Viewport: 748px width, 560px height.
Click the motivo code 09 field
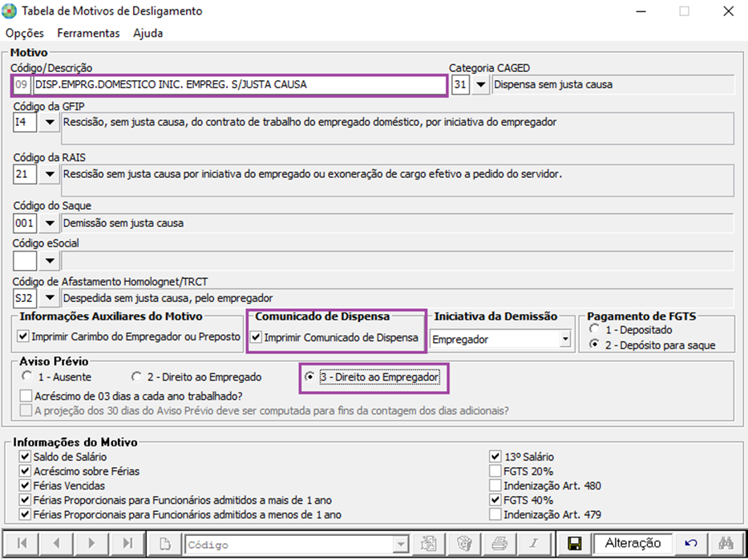click(x=22, y=85)
